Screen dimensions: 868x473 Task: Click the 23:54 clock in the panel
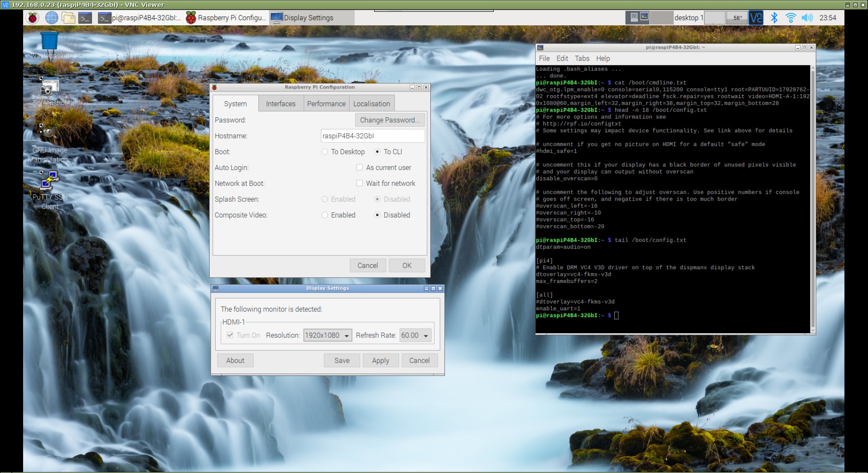click(x=828, y=18)
